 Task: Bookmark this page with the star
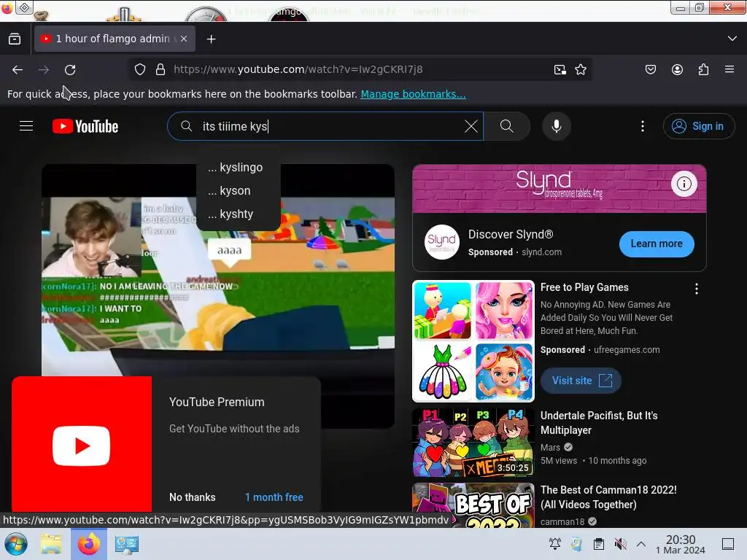[x=580, y=69]
